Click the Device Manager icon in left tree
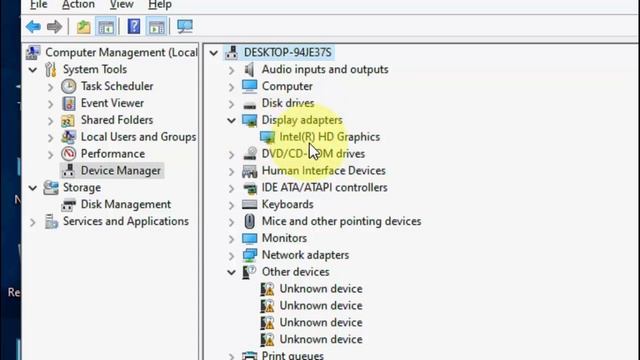640x360 pixels. point(69,171)
